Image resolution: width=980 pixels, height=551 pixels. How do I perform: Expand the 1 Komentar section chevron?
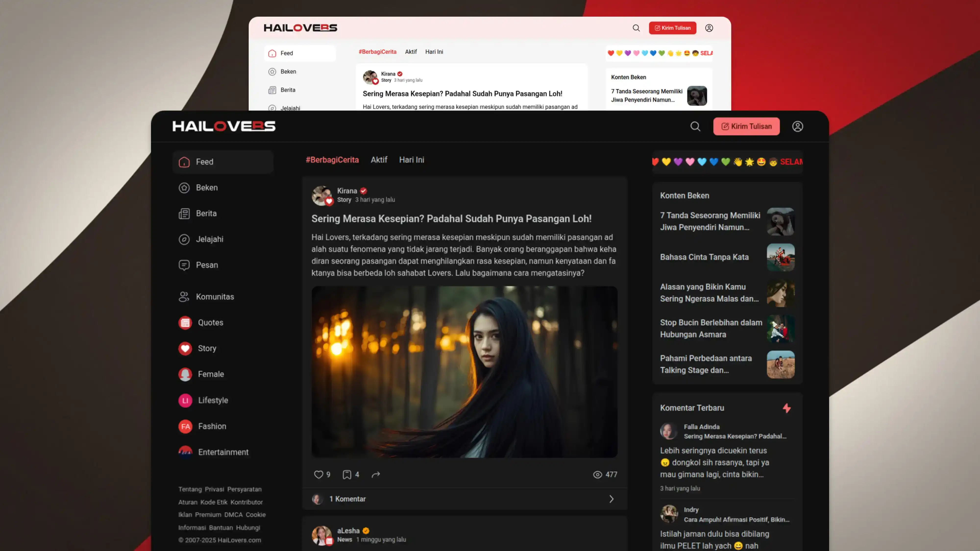coord(611,499)
